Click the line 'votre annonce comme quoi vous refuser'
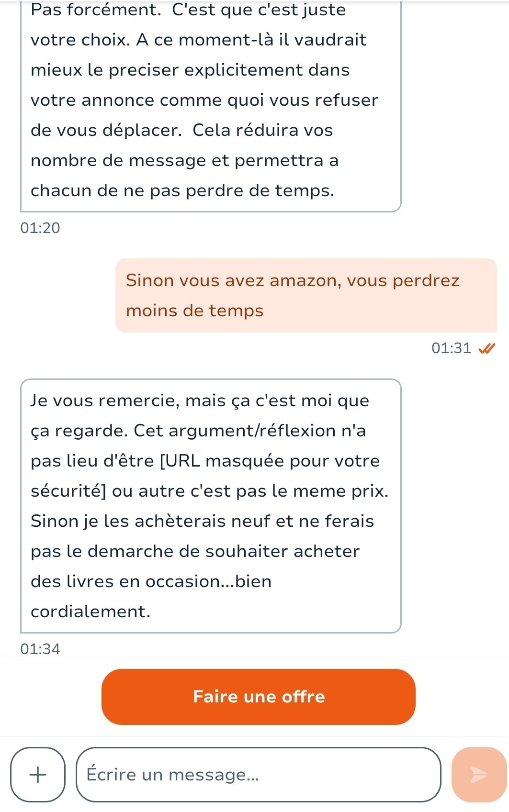Image resolution: width=509 pixels, height=812 pixels. [x=204, y=100]
